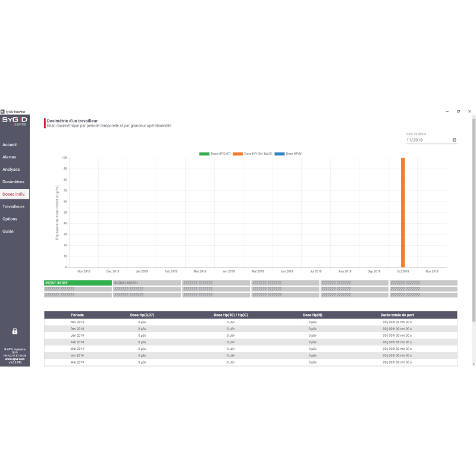Click the padlock icon in the sidebar

pyautogui.click(x=15, y=331)
